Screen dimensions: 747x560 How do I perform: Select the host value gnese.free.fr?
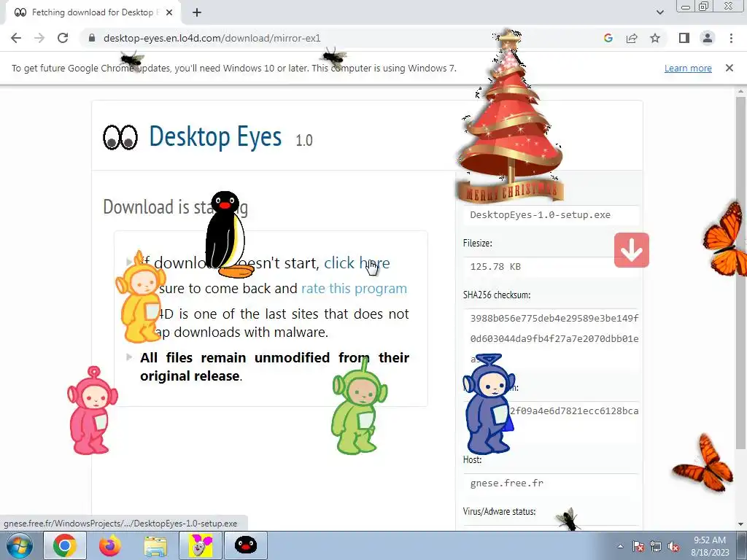point(506,483)
